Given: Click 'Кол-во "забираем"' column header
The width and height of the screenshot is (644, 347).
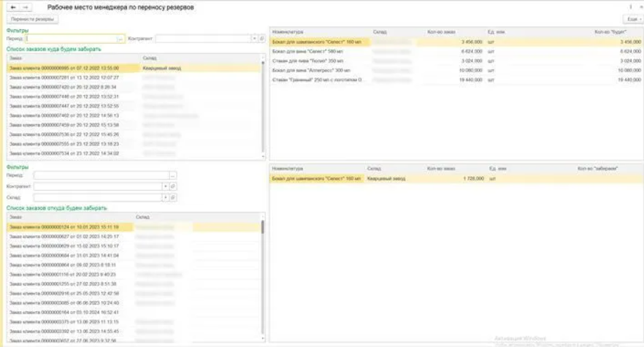Looking at the screenshot, I should pyautogui.click(x=597, y=169).
